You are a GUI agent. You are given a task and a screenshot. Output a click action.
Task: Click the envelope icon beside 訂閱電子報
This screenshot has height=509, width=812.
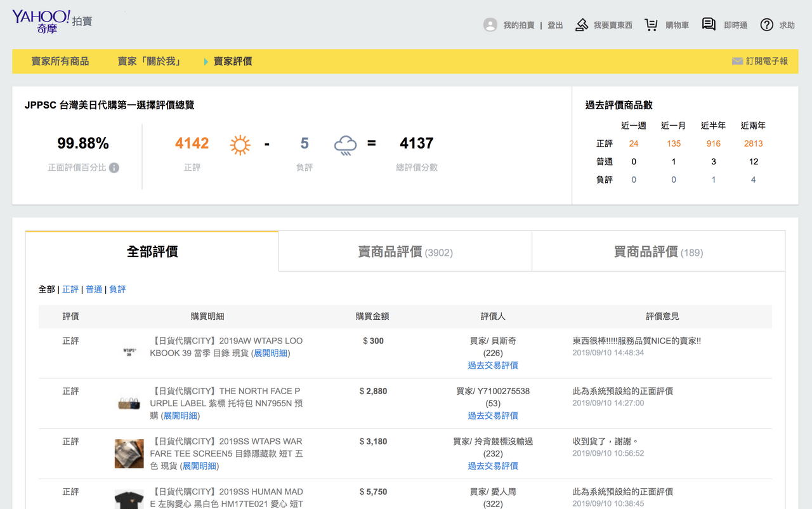pos(737,61)
